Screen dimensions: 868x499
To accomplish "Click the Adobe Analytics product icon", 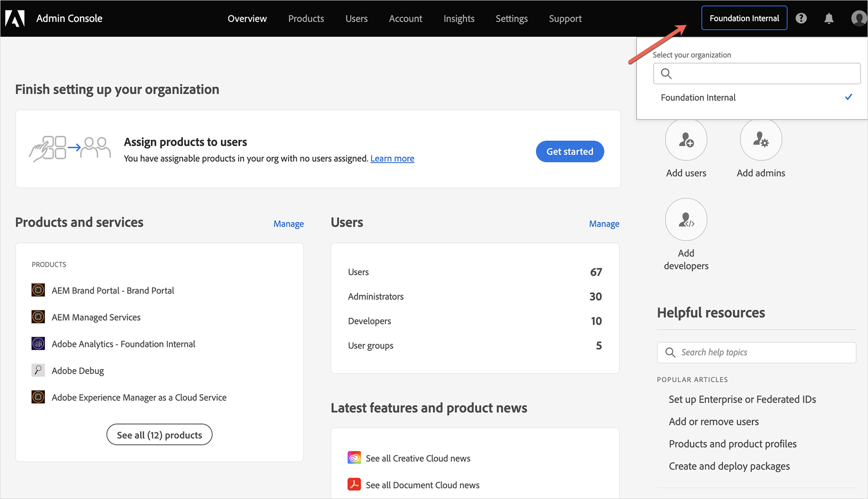I will click(x=38, y=344).
